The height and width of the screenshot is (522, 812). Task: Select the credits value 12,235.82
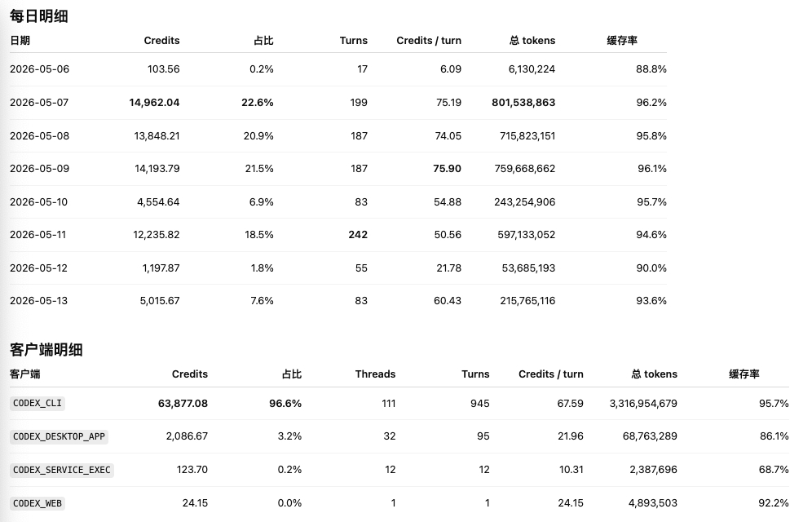click(157, 235)
